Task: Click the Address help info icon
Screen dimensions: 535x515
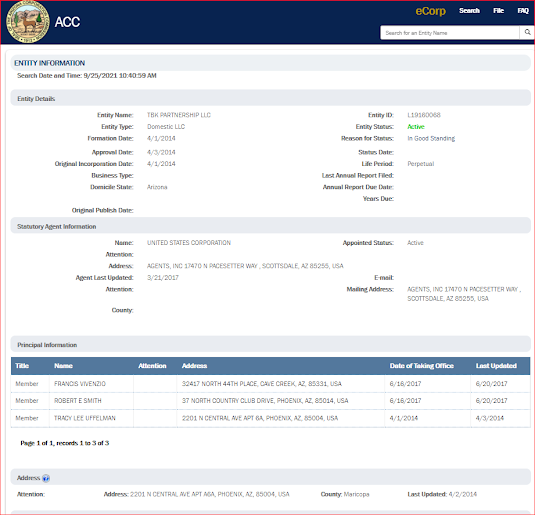Action: coord(46,478)
